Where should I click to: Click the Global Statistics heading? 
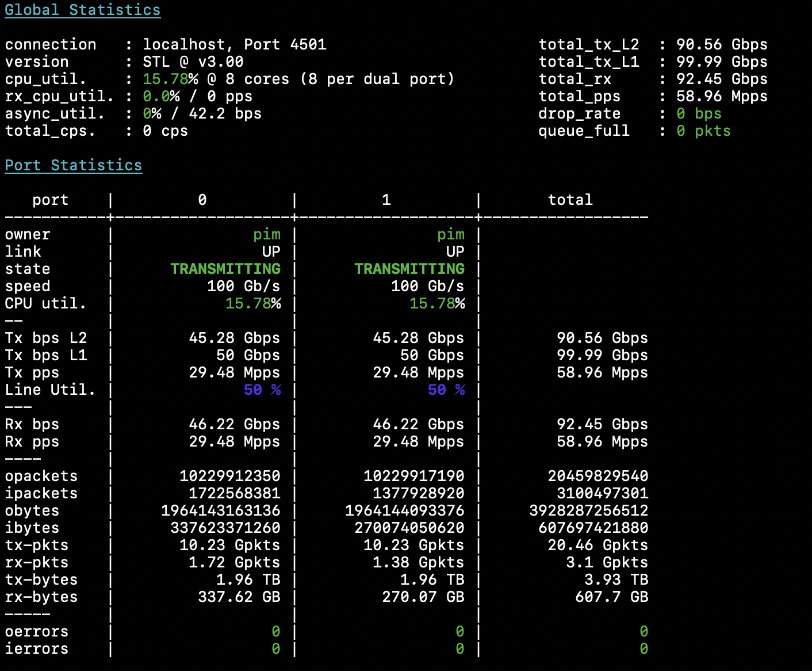[82, 10]
